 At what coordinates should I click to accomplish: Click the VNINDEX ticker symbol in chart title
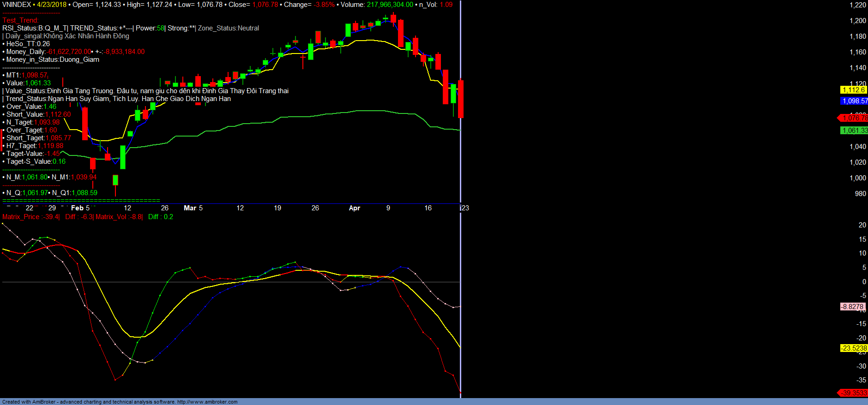click(x=17, y=5)
